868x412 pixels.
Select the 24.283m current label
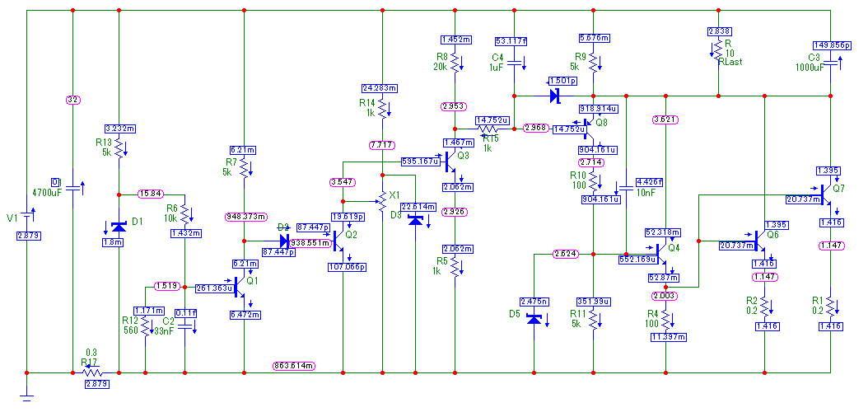pyautogui.click(x=380, y=89)
